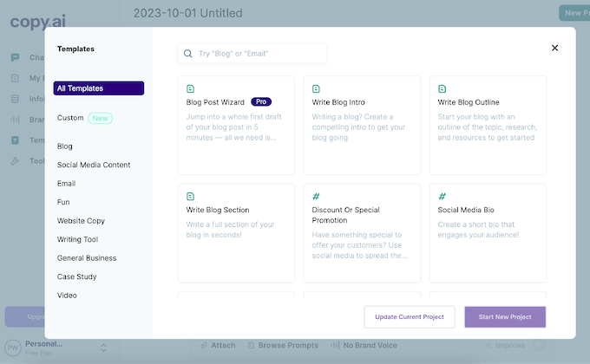Select the Video category
Viewport: 590px width, 364px height.
click(x=67, y=296)
